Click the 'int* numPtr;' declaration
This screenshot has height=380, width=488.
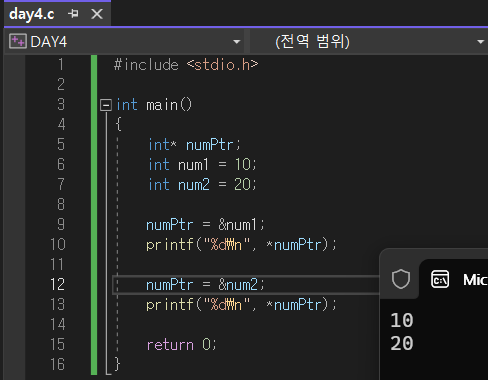pos(194,145)
